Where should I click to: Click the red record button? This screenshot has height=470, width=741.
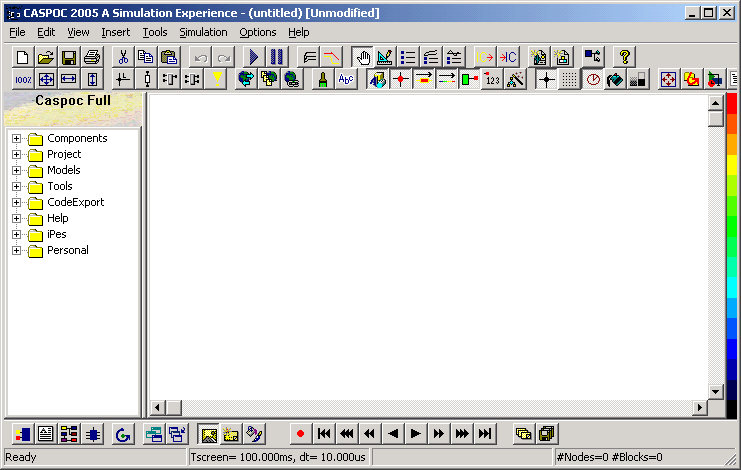tap(301, 434)
